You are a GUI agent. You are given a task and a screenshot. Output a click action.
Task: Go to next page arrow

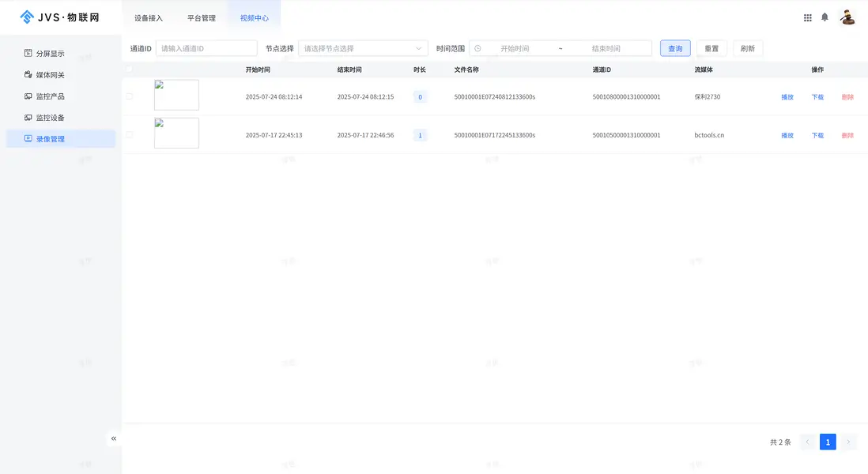click(848, 442)
